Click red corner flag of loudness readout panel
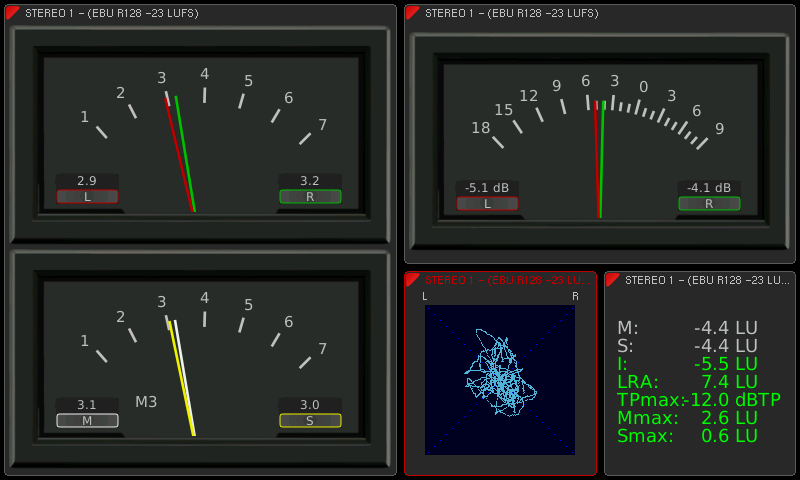The image size is (800, 480). 612,280
